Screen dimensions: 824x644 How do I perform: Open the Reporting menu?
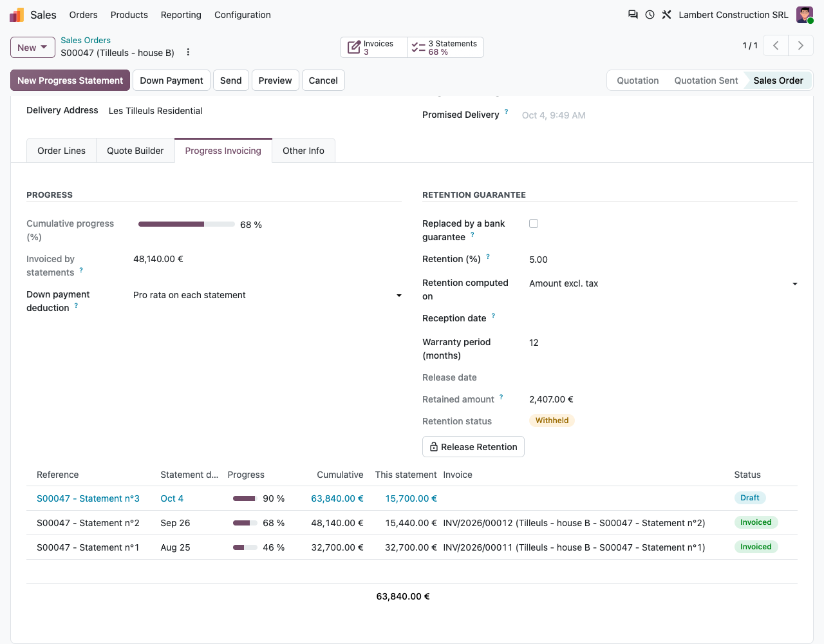(x=181, y=15)
